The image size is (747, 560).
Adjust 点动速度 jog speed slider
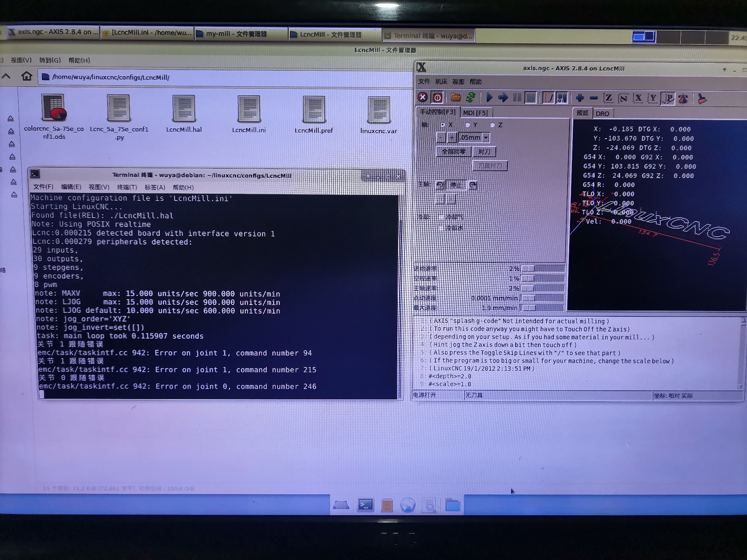542,298
